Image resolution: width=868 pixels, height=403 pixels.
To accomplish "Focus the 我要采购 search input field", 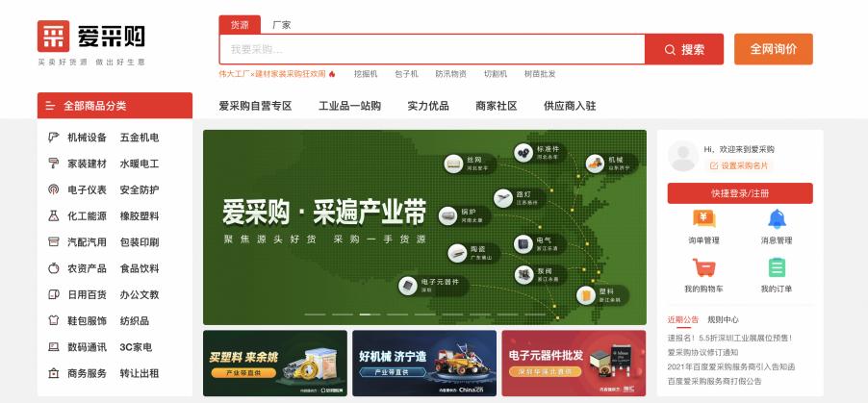I will tap(431, 49).
